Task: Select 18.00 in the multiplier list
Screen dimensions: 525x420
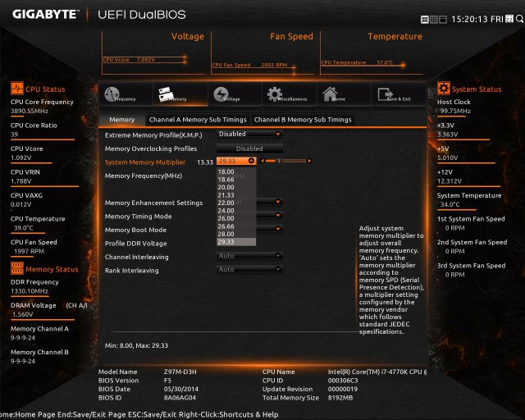Action: point(236,171)
